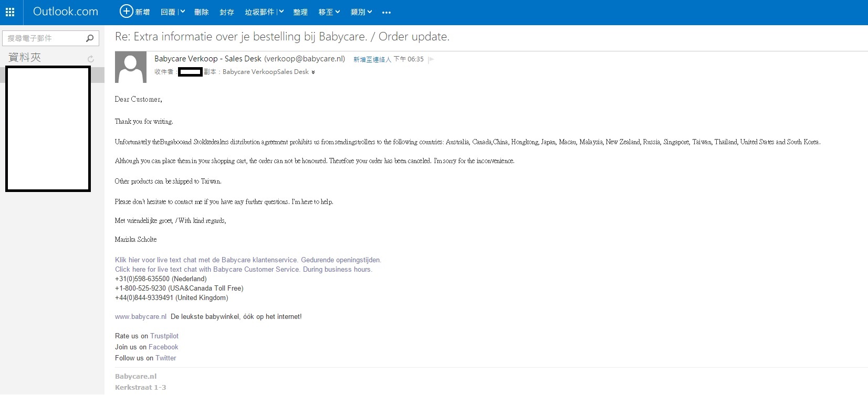Viewport: 868px width, 395px height.
Task: Open the 類別 dropdown menu
Action: pyautogui.click(x=361, y=12)
